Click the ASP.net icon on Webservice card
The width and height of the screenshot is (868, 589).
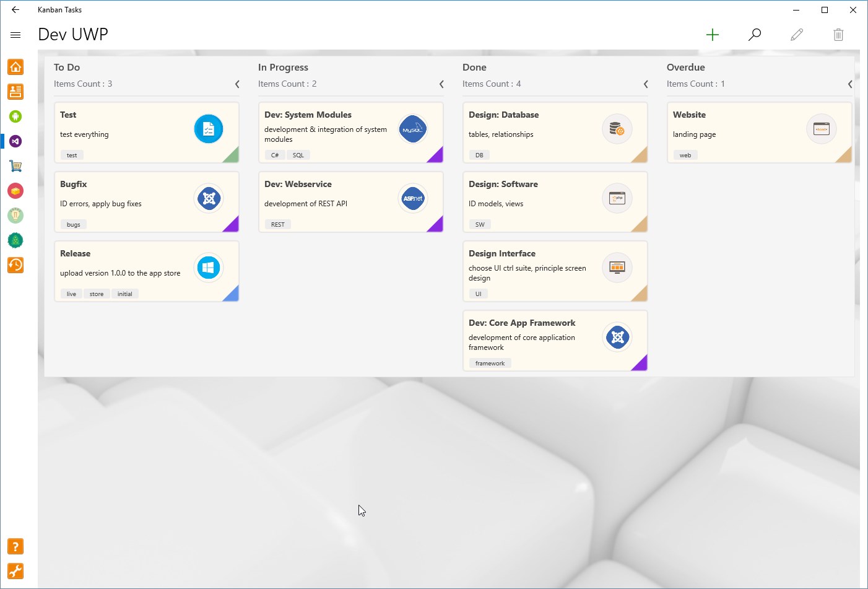(x=413, y=198)
